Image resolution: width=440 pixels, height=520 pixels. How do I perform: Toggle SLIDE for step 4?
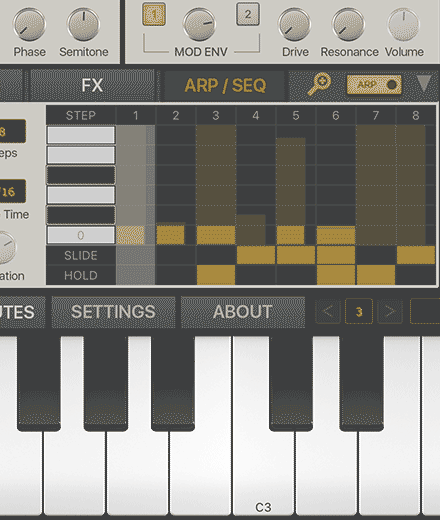(x=256, y=255)
